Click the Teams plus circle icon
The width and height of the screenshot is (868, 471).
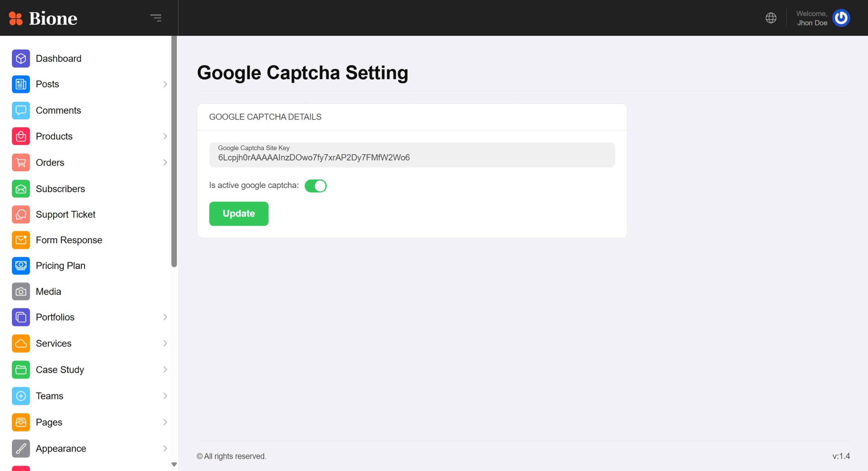point(21,396)
